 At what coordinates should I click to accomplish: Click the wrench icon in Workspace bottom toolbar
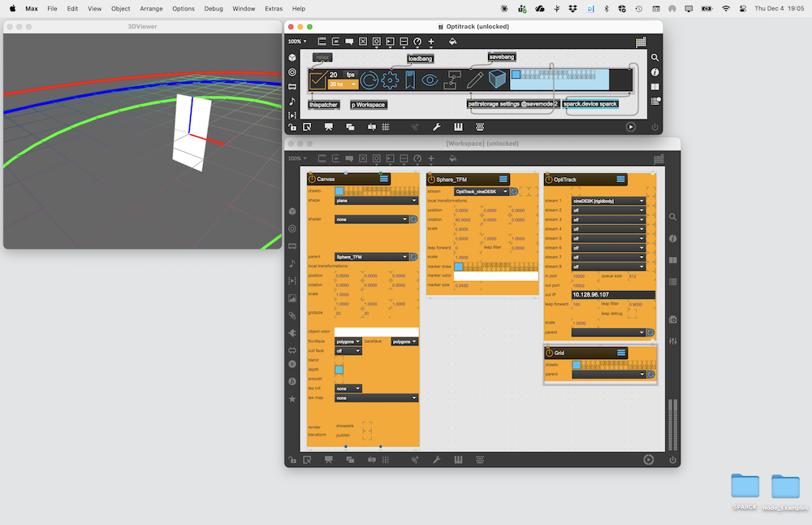click(x=436, y=460)
